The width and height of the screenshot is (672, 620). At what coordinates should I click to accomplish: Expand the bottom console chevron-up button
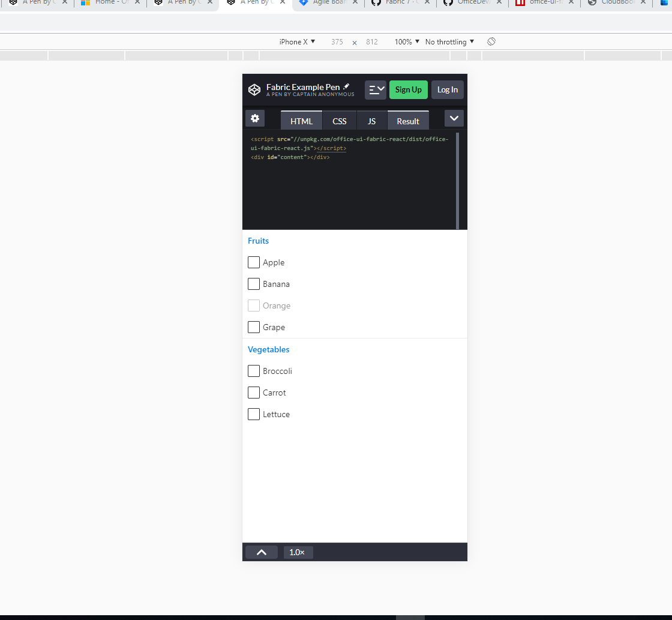point(262,552)
